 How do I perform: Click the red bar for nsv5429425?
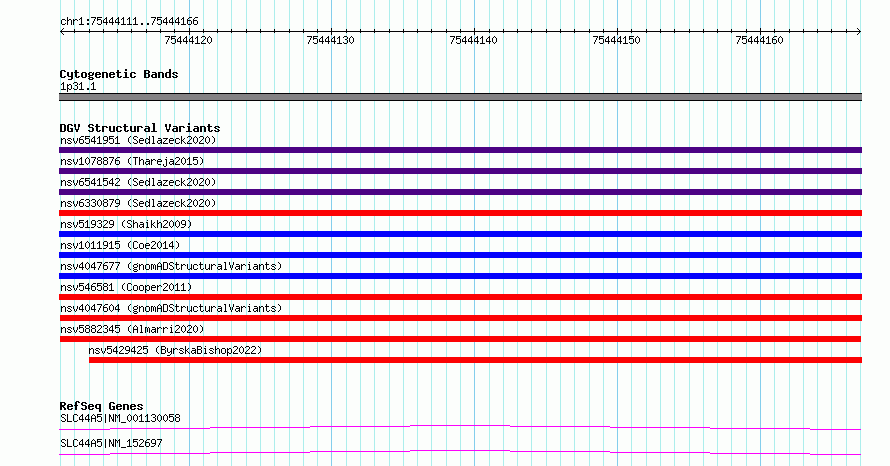(x=476, y=360)
